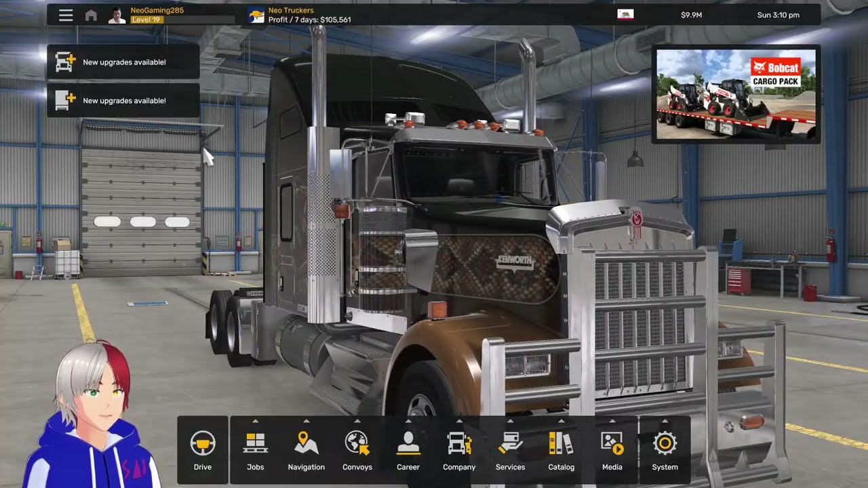This screenshot has width=868, height=488.
Task: Click the Media label text
Action: click(x=612, y=467)
